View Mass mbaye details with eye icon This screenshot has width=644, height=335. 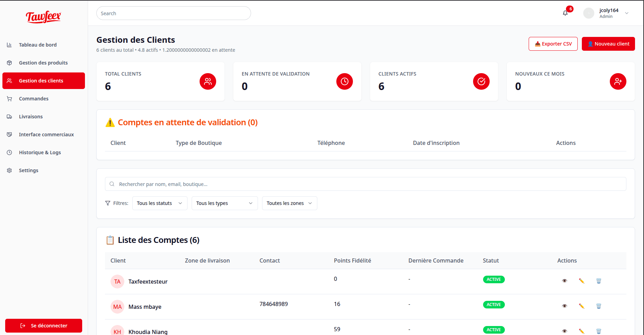(565, 306)
